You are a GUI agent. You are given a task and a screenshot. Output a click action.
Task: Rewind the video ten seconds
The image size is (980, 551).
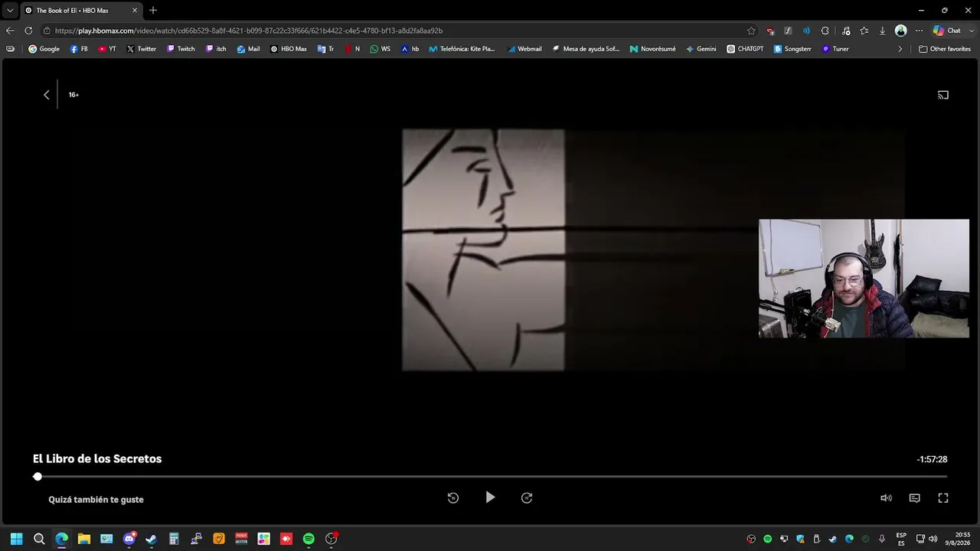coord(453,498)
